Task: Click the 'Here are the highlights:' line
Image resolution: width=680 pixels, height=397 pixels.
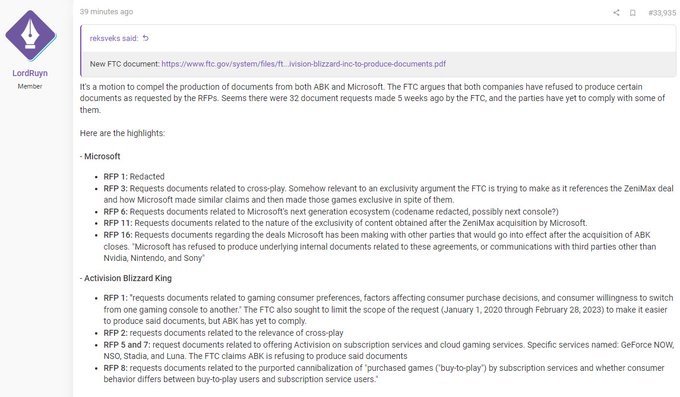Action: tap(122, 133)
